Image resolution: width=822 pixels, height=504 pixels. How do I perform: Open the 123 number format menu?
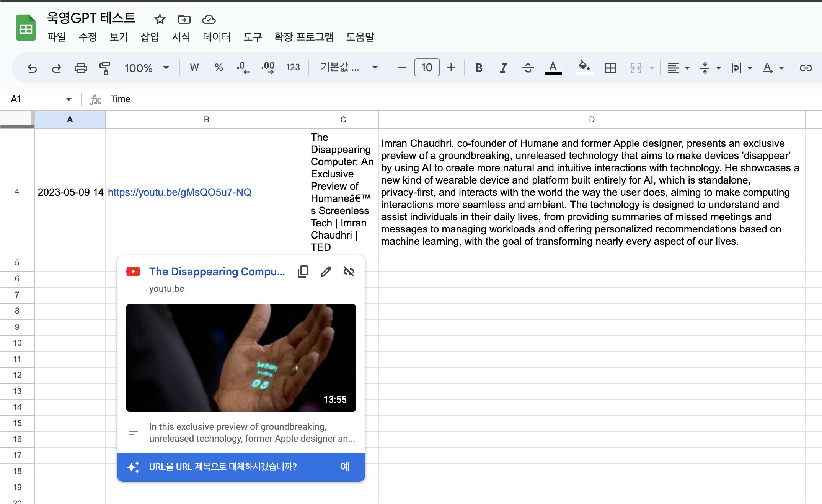[293, 68]
